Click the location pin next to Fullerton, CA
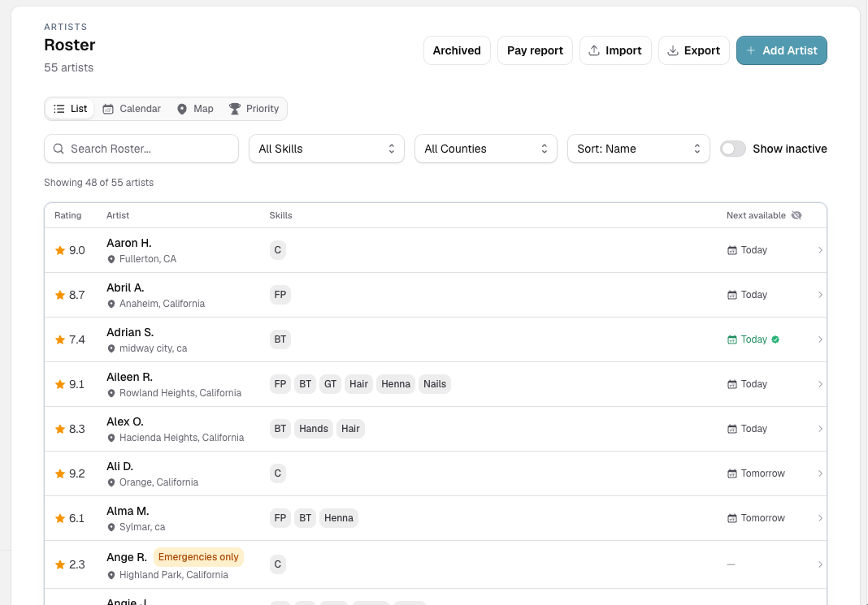868x605 pixels. (x=111, y=259)
